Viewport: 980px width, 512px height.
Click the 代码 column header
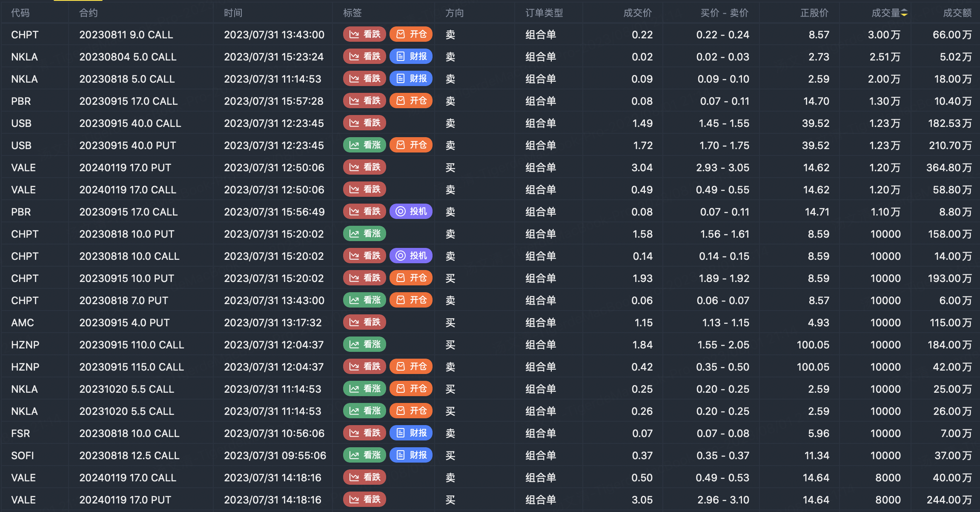20,13
